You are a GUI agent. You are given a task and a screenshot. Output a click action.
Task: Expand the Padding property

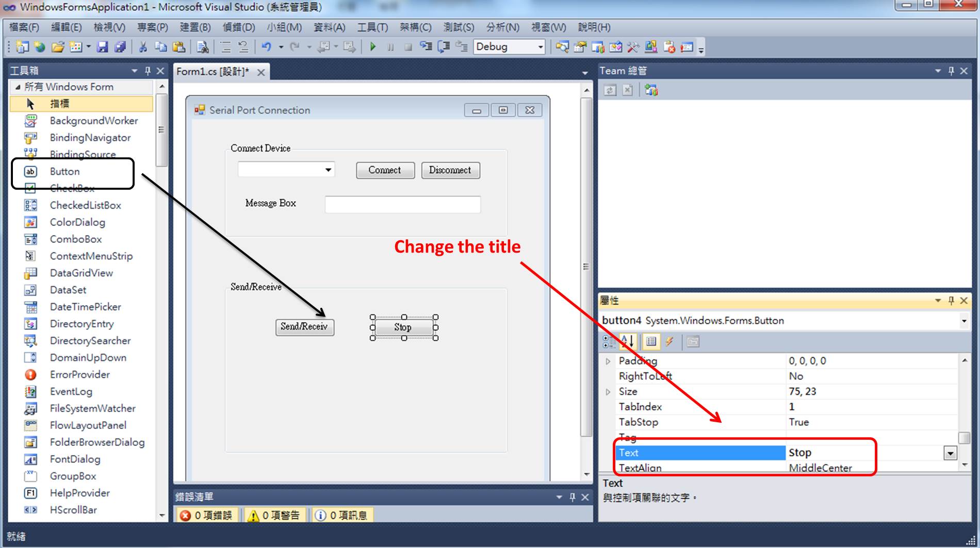(608, 361)
